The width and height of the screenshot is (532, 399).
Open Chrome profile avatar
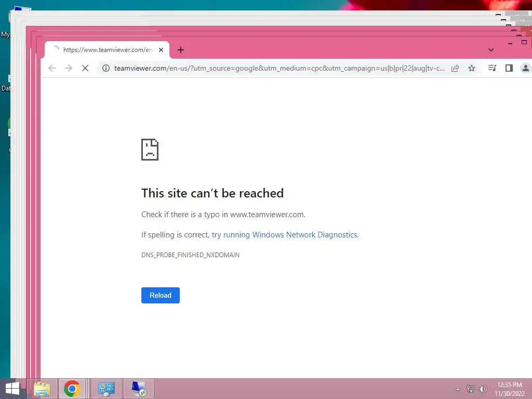(526, 68)
